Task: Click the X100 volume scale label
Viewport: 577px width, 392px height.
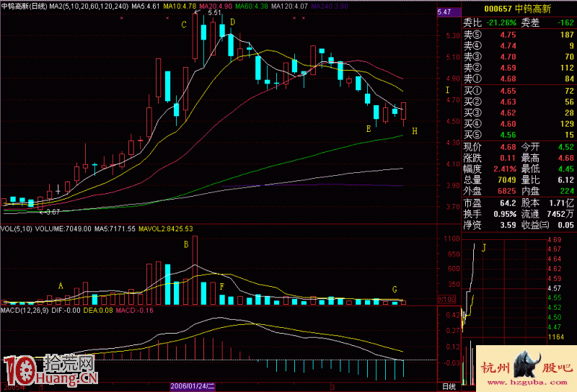Action: pyautogui.click(x=446, y=299)
